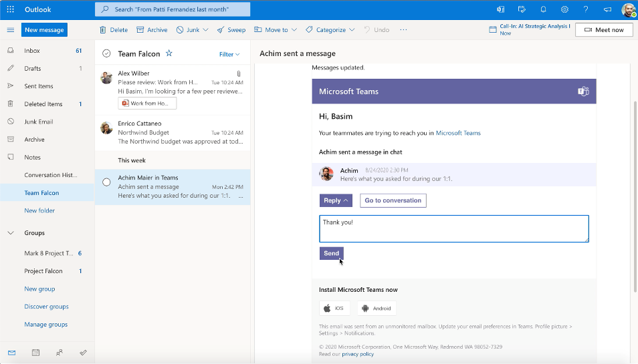Open the Junk dropdown arrow
Image resolution: width=638 pixels, height=364 pixels.
pyautogui.click(x=205, y=29)
